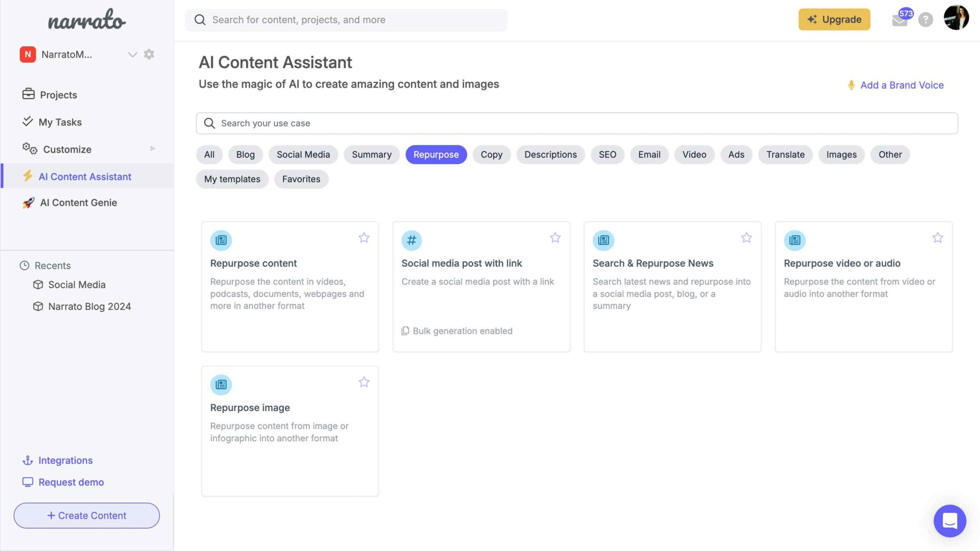
Task: Open the user profile avatar
Action: [956, 18]
